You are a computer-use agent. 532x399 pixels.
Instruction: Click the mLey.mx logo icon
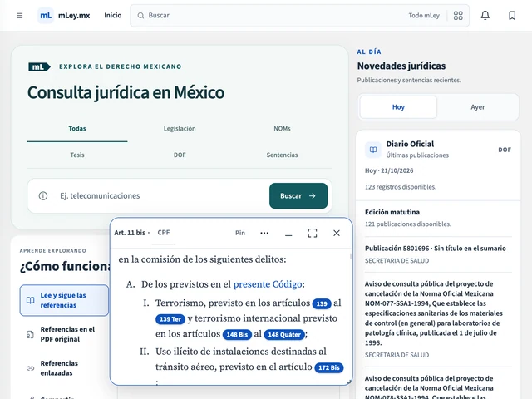point(46,16)
